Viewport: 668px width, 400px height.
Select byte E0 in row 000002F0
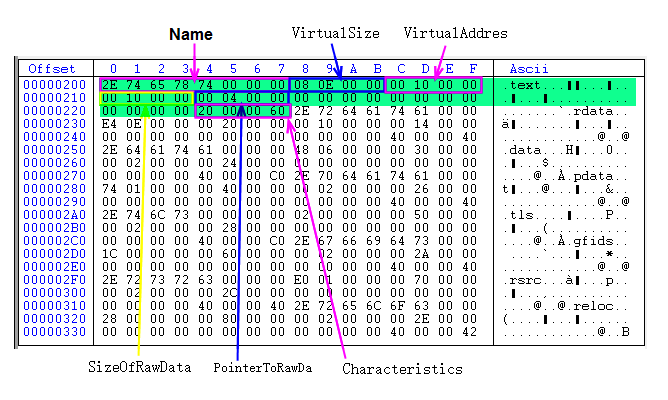(x=302, y=280)
